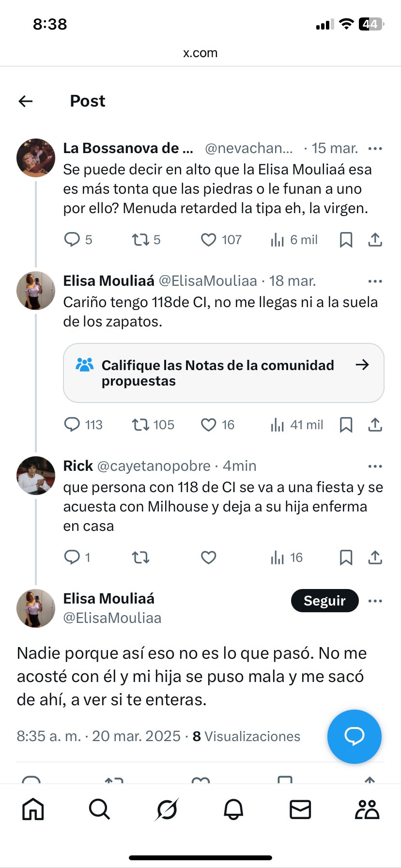Like Rick's reply with the heart icon
The height and width of the screenshot is (868, 401).
pos(208,558)
